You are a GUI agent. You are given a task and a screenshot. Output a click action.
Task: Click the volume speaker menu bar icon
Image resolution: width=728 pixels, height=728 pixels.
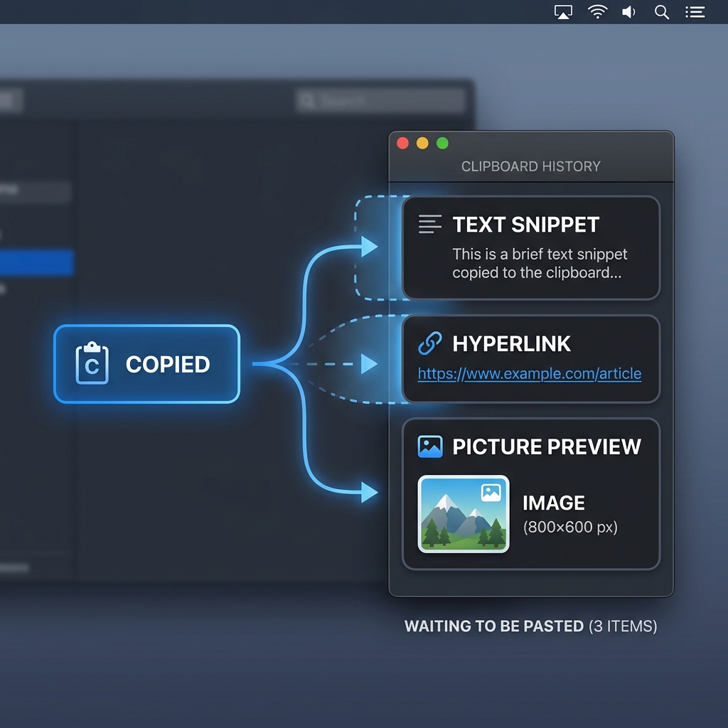click(x=628, y=12)
